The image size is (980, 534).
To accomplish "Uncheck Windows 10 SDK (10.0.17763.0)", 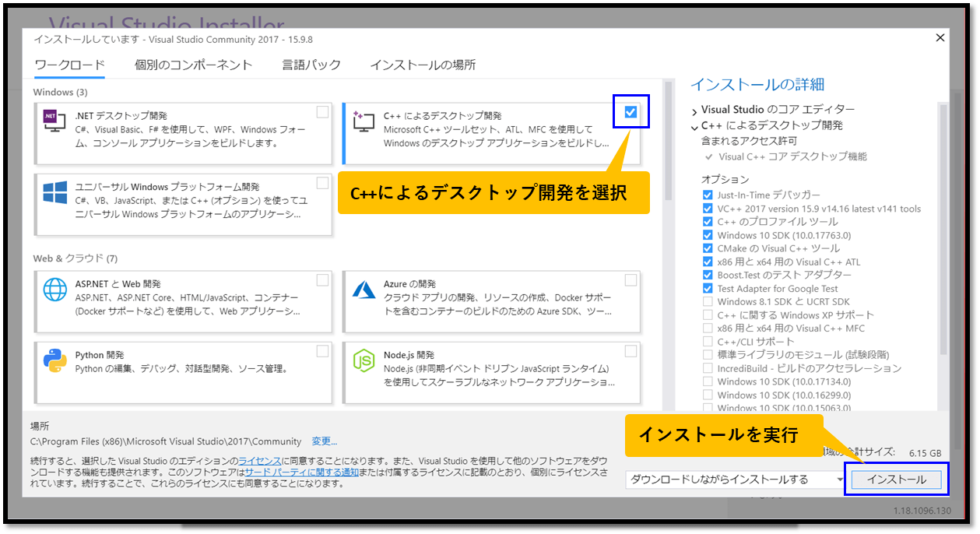I will click(x=708, y=235).
